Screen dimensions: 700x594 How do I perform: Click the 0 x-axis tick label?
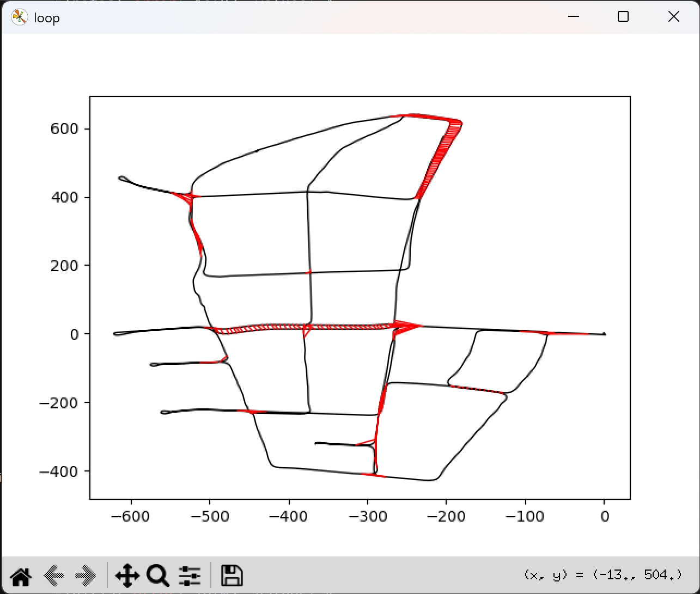pyautogui.click(x=605, y=516)
